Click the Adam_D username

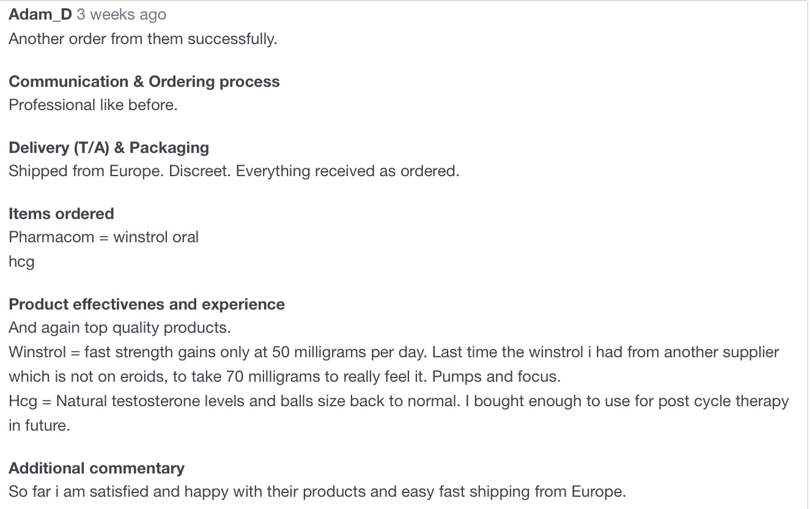[40, 15]
